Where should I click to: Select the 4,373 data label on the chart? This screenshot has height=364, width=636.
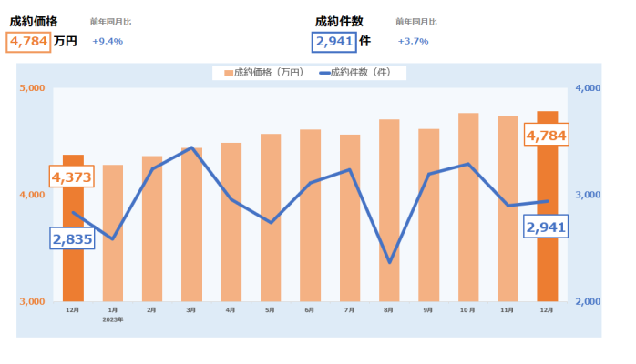71,177
